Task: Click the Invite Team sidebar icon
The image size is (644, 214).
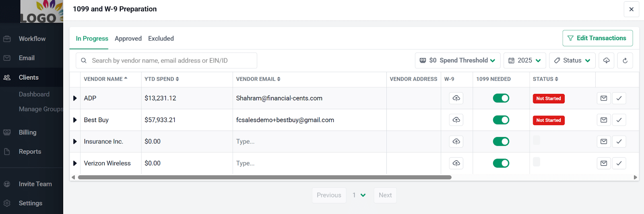Action: pyautogui.click(x=7, y=184)
